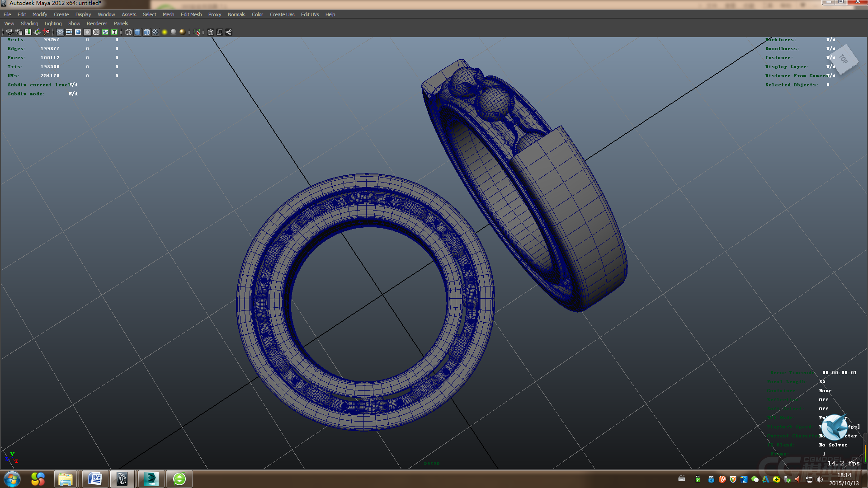Click the Image Plane icon
Viewport: 868px width, 488px height.
37,32
